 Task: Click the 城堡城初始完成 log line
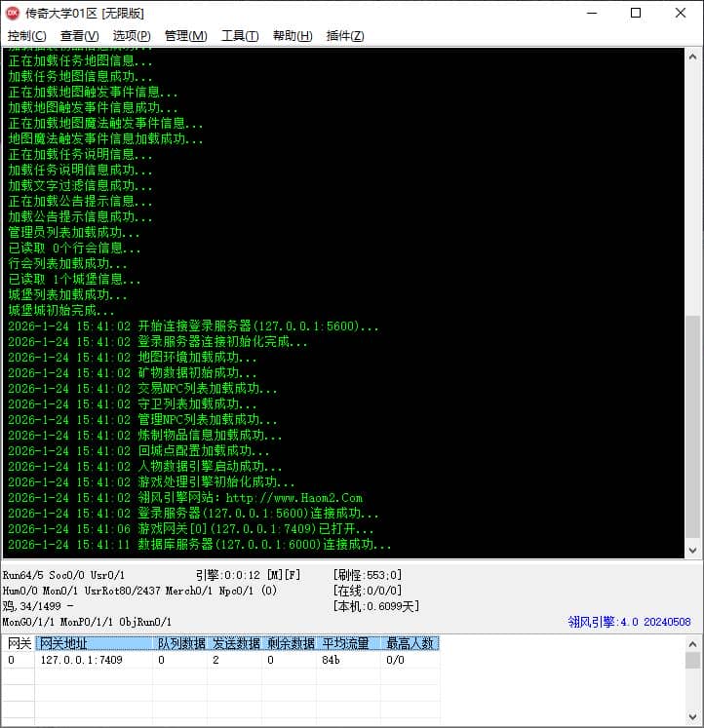[60, 310]
